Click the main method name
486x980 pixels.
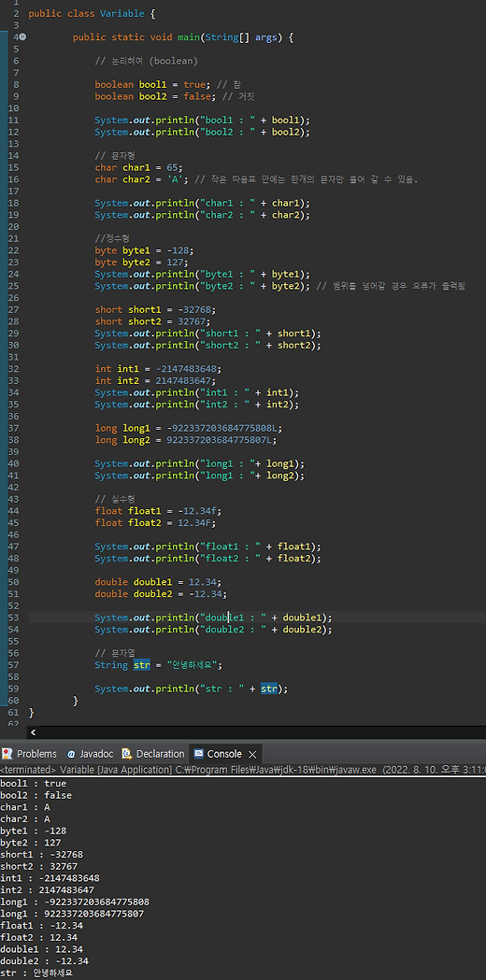188,36
